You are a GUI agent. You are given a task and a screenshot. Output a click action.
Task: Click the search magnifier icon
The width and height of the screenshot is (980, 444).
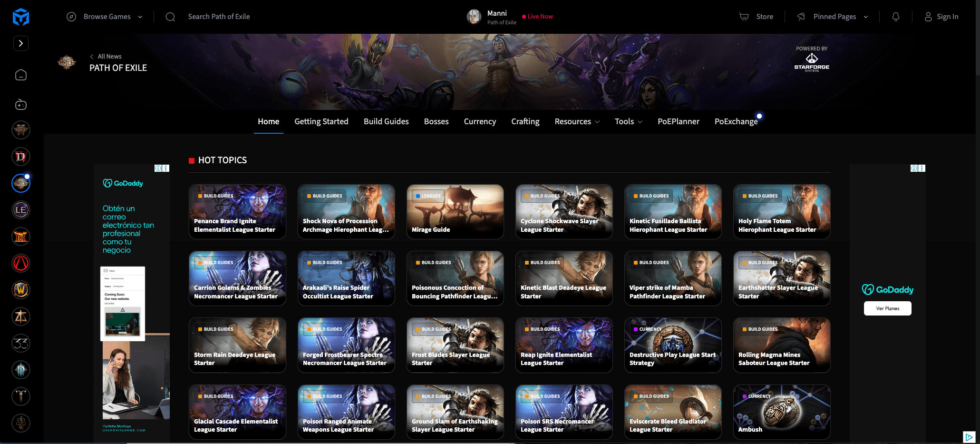(170, 17)
